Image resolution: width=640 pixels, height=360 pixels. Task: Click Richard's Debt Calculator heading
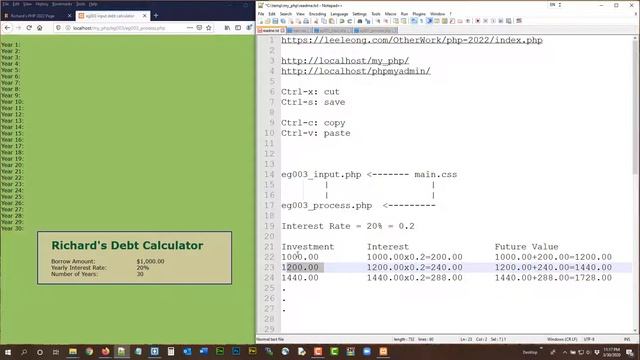pos(127,245)
